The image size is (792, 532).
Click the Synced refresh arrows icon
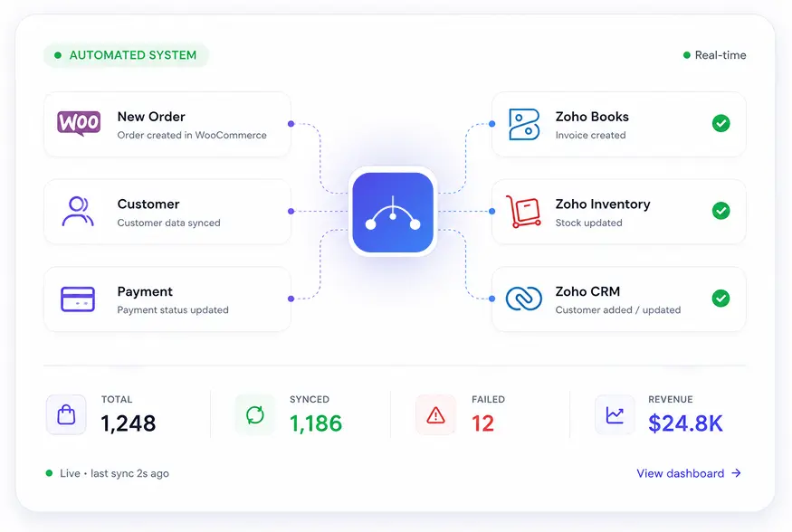click(x=255, y=414)
